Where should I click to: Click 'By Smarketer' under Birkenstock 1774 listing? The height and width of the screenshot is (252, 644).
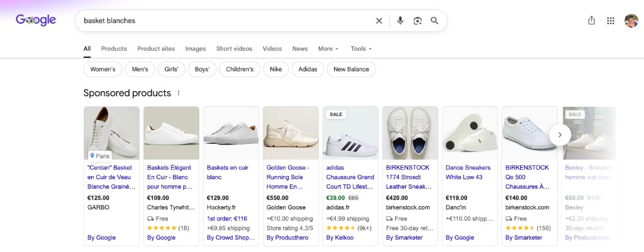click(404, 238)
